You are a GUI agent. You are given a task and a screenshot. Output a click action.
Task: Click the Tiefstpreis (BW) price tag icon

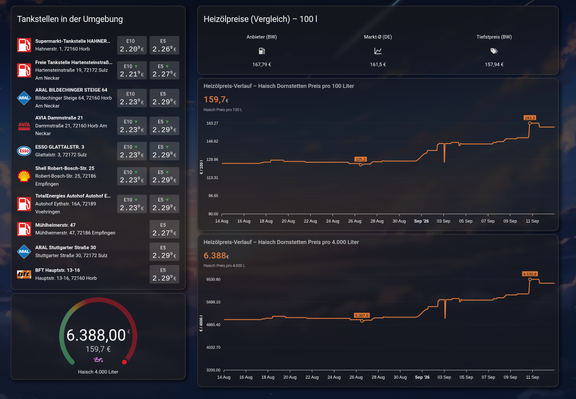(494, 51)
